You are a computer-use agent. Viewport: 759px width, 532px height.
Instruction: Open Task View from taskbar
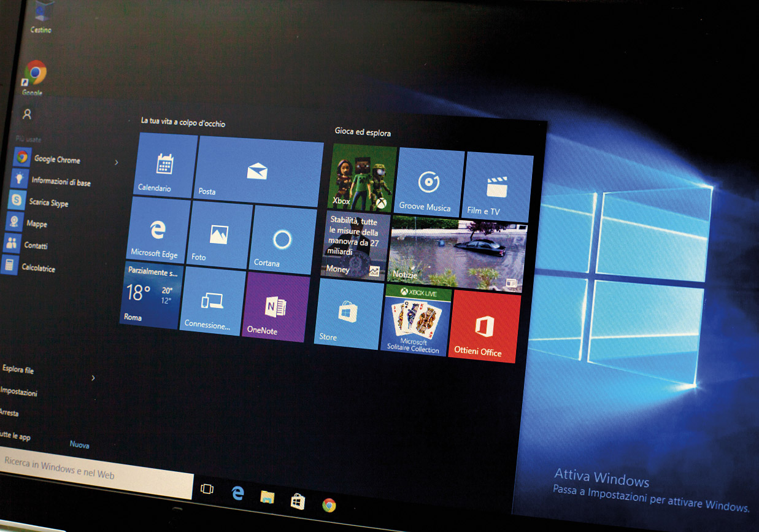click(207, 489)
